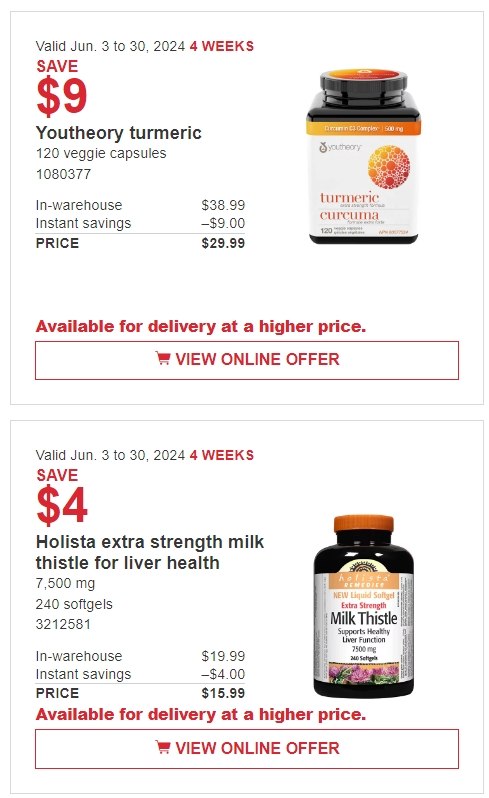Click the 4 WEEKS label on the turmeric offer
This screenshot has width=489, height=798.
(x=222, y=46)
